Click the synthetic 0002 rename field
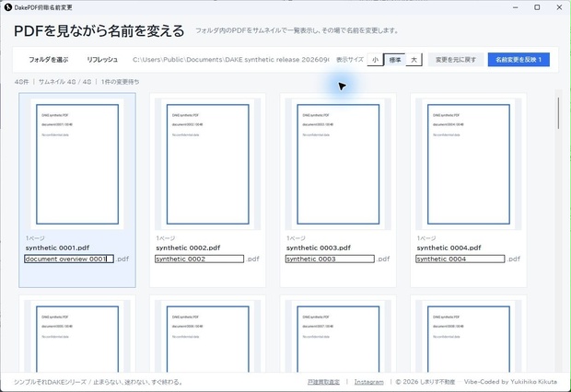The width and height of the screenshot is (571, 392). point(200,259)
